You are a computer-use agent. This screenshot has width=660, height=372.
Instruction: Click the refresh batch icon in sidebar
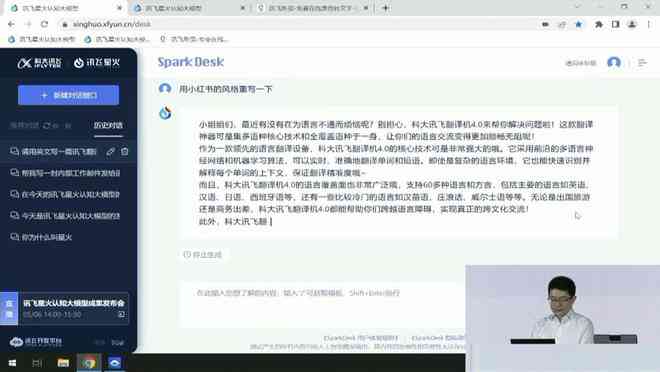(x=47, y=125)
